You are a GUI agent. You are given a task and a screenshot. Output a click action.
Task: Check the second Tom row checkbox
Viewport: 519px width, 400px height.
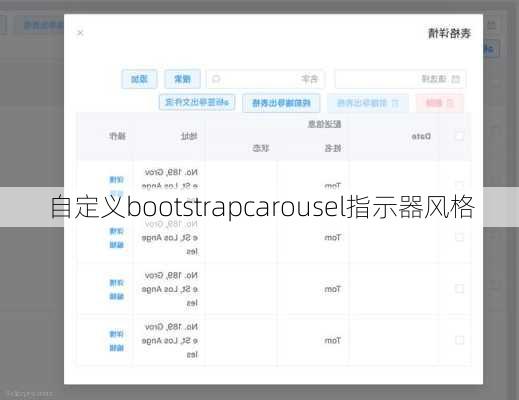click(x=459, y=237)
